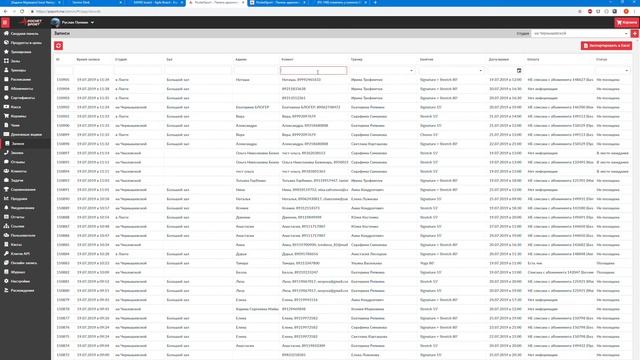Expand the user name dropdown in header
This screenshot has height=360, width=640.
point(78,22)
